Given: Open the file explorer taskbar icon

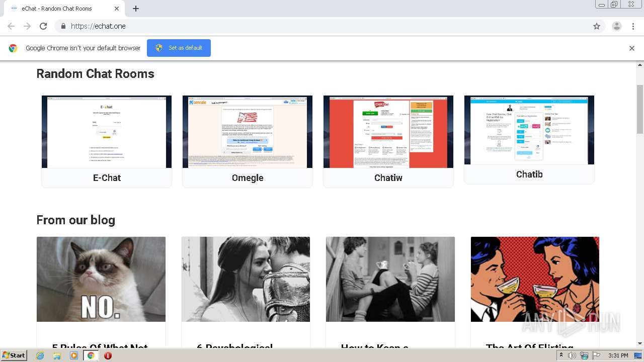Looking at the screenshot, I should tap(57, 355).
